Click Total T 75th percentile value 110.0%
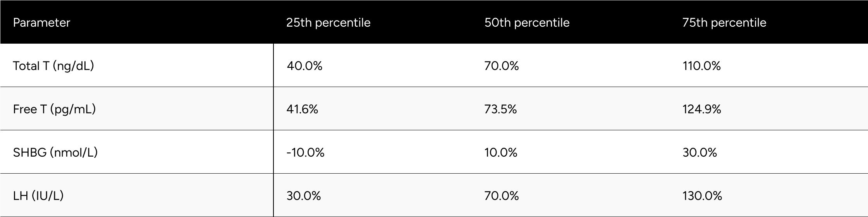 coord(701,66)
